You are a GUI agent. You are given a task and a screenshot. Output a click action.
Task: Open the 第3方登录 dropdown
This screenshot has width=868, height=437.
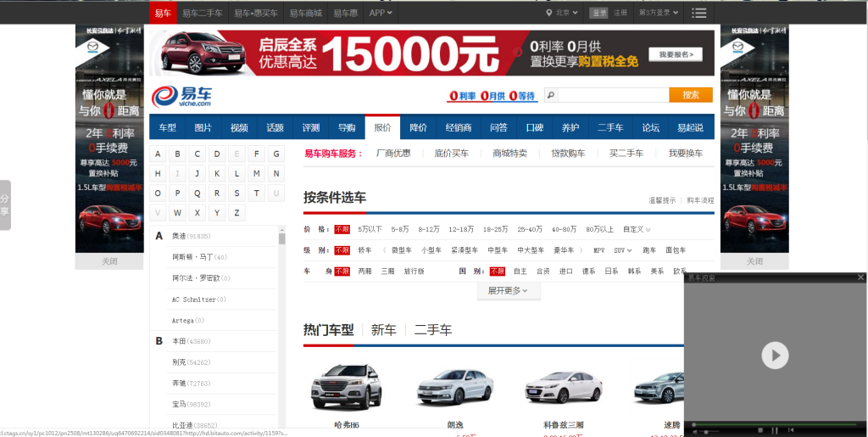point(659,12)
